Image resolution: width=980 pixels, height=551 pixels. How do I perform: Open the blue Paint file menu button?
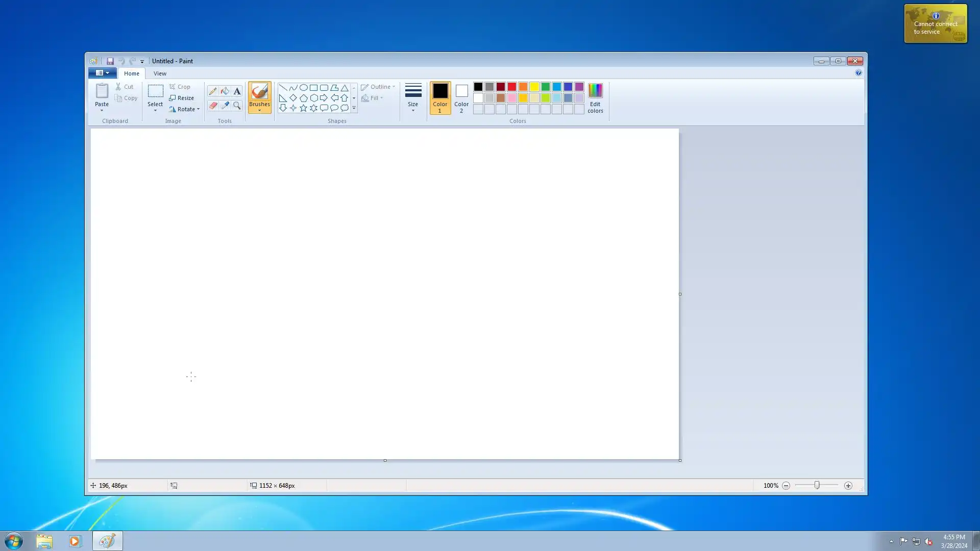click(102, 73)
